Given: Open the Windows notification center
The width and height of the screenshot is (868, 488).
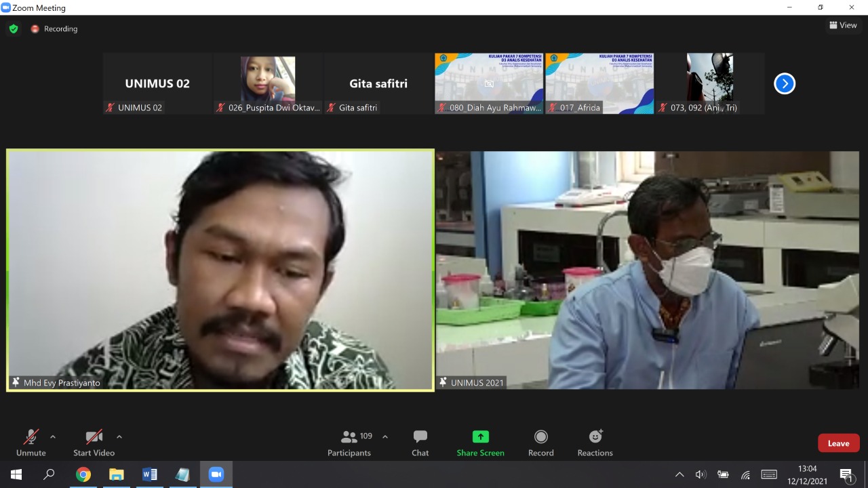Looking at the screenshot, I should tap(846, 474).
